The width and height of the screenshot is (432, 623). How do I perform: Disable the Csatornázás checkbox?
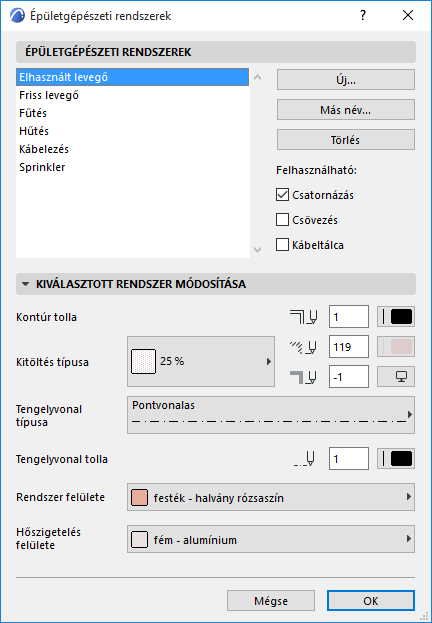tap(282, 195)
